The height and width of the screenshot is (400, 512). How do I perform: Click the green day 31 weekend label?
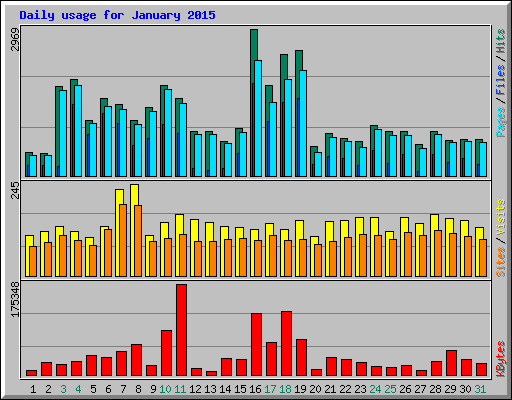(480, 389)
